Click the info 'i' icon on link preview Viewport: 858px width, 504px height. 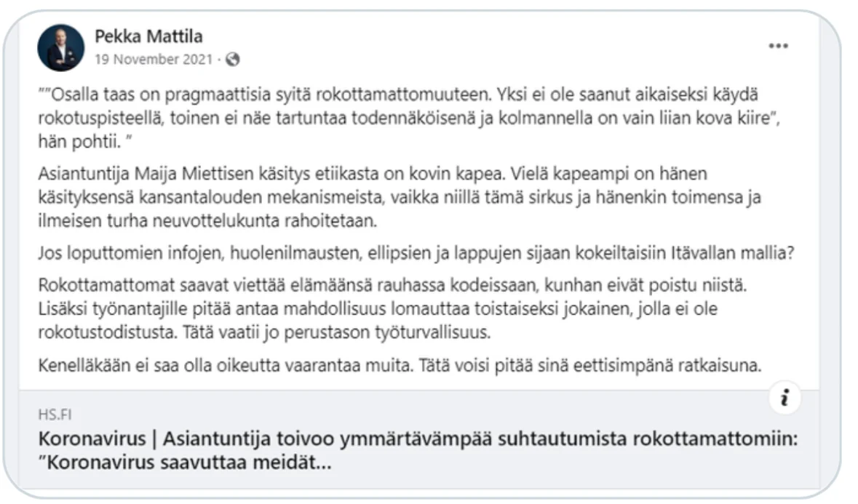point(785,397)
